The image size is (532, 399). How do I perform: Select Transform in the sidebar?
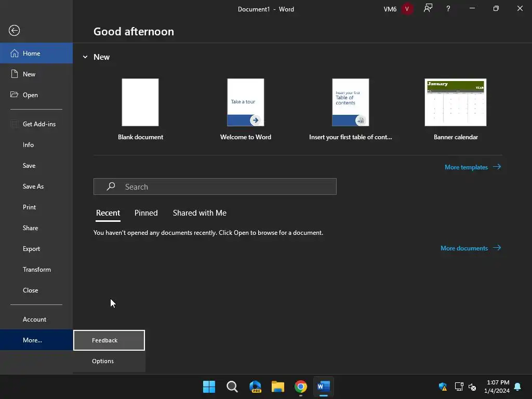(x=36, y=270)
